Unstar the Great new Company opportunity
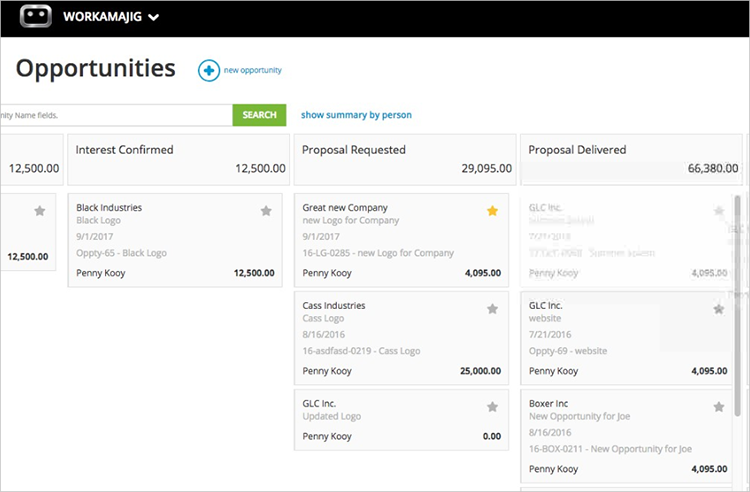The image size is (750, 492). (492, 211)
